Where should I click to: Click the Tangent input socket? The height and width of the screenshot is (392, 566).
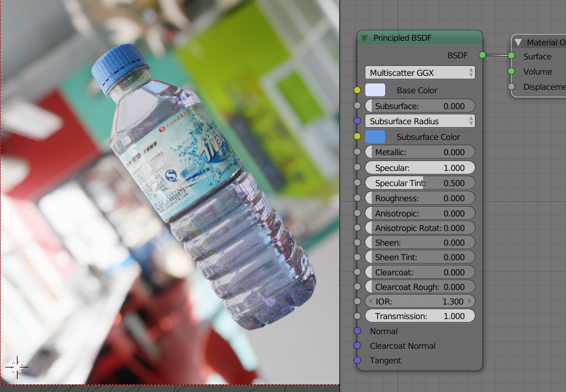pyautogui.click(x=357, y=360)
